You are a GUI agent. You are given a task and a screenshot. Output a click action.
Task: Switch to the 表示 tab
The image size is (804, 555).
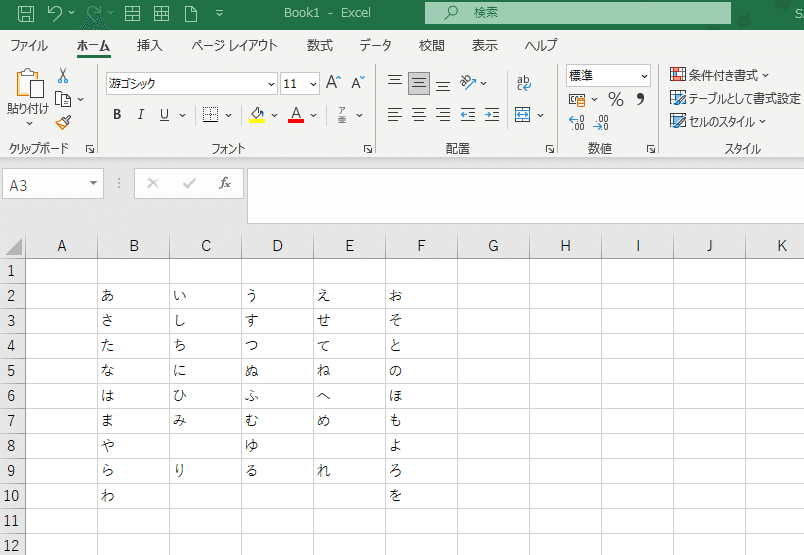click(x=485, y=46)
